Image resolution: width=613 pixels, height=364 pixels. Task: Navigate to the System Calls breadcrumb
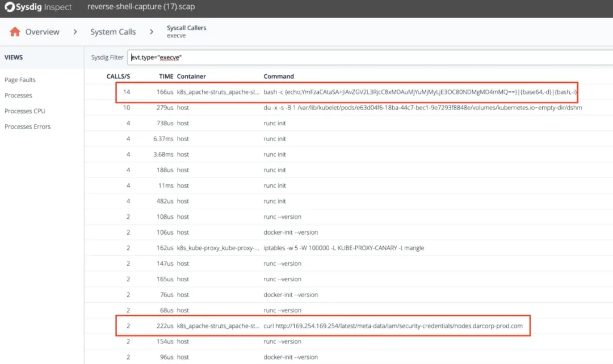pos(113,32)
